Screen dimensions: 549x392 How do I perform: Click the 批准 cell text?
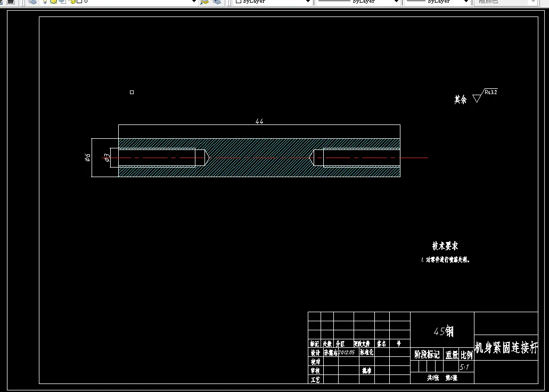click(x=366, y=371)
